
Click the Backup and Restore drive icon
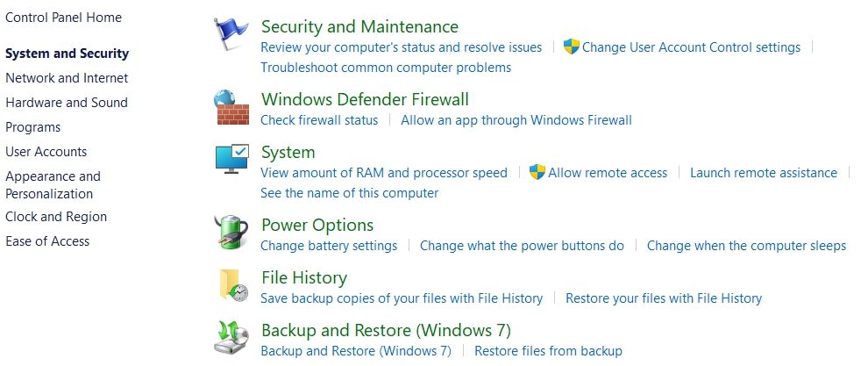231,339
